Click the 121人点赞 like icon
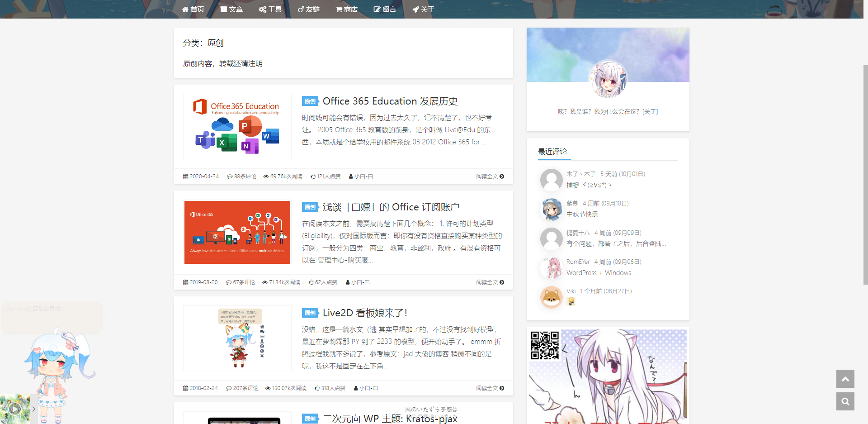The height and width of the screenshot is (424, 868). point(313,176)
